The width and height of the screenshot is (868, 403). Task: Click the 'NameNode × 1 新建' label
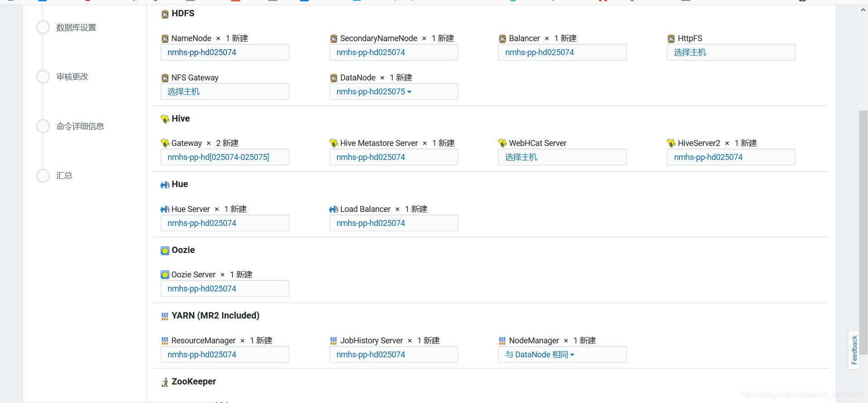[209, 38]
